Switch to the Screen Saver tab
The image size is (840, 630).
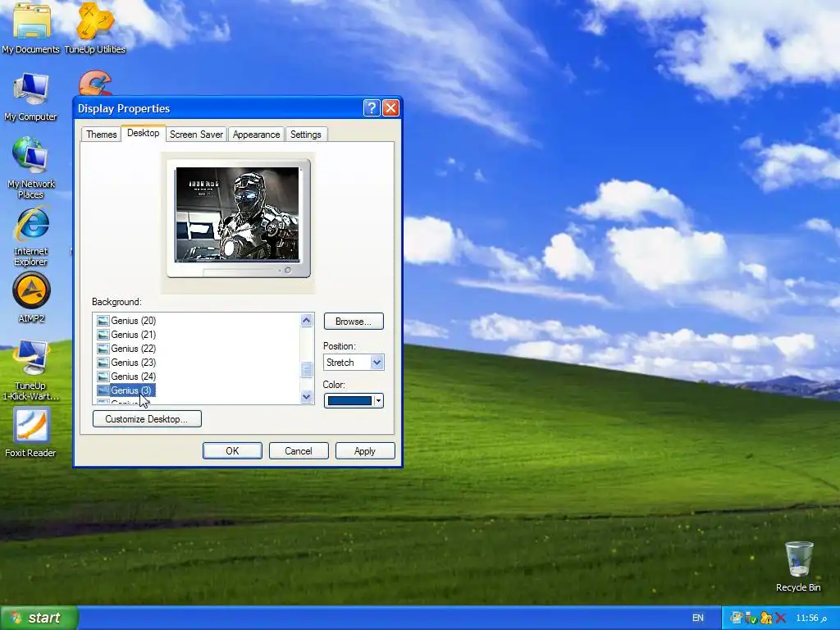196,135
